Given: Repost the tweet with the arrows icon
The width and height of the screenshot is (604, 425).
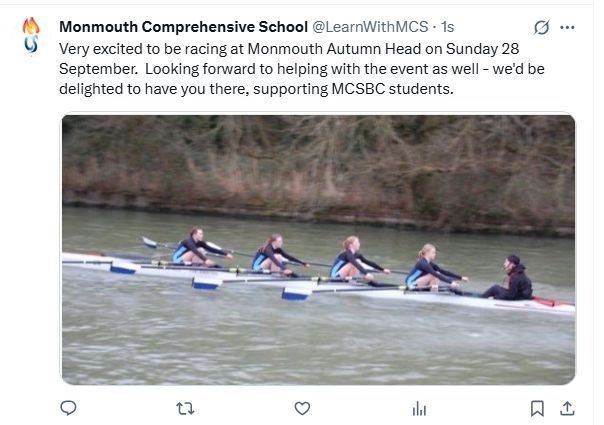Looking at the screenshot, I should 185,408.
